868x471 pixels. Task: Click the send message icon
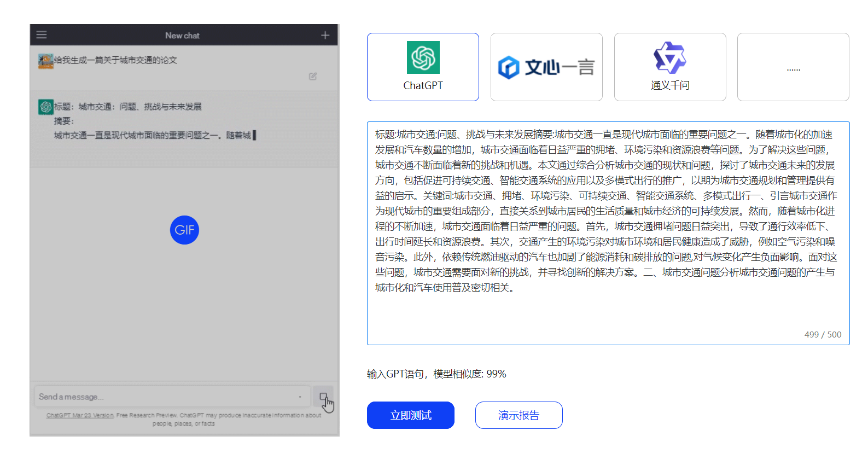tap(324, 397)
